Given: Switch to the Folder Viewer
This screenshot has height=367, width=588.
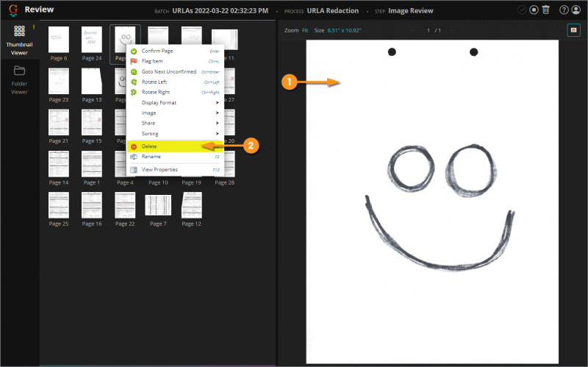Looking at the screenshot, I should pos(19,80).
